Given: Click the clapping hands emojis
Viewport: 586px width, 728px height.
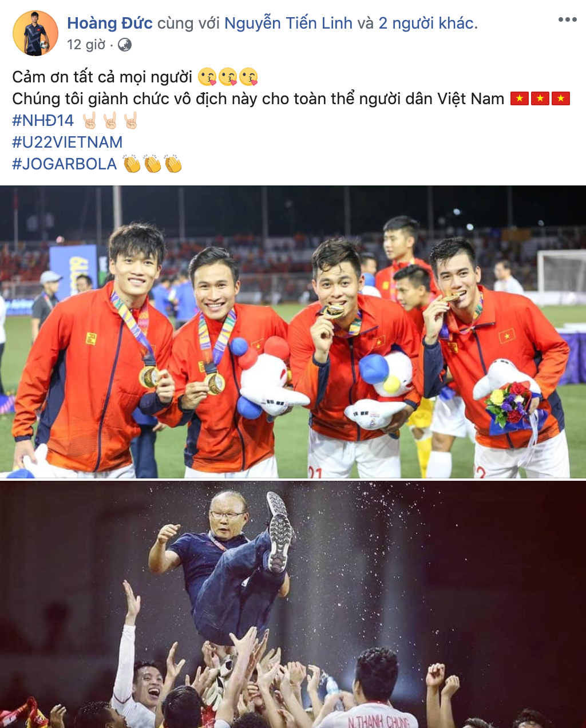Looking at the screenshot, I should click(x=153, y=164).
